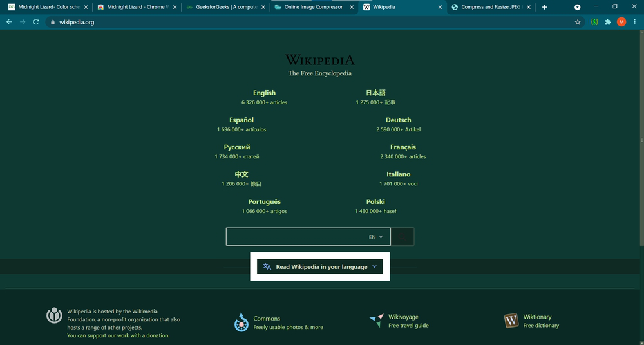Click 'Free dictionary' text
Screen dimensions: 644x345
pyautogui.click(x=541, y=326)
